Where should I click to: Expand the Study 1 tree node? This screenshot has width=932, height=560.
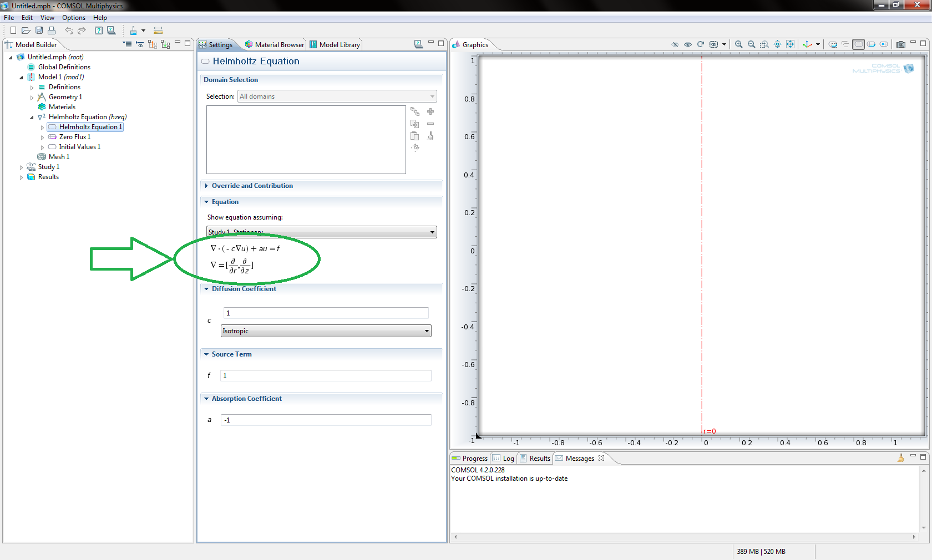pyautogui.click(x=22, y=167)
